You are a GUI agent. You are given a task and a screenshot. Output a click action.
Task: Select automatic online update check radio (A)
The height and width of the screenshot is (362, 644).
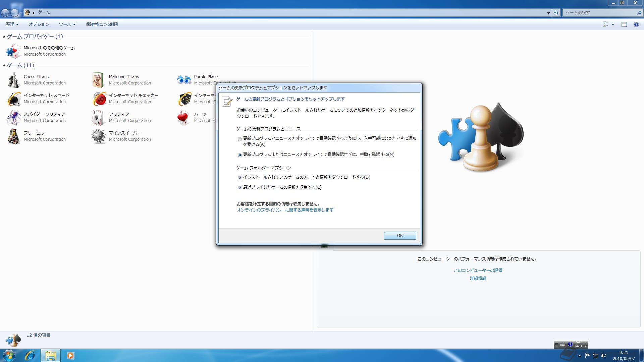point(239,139)
